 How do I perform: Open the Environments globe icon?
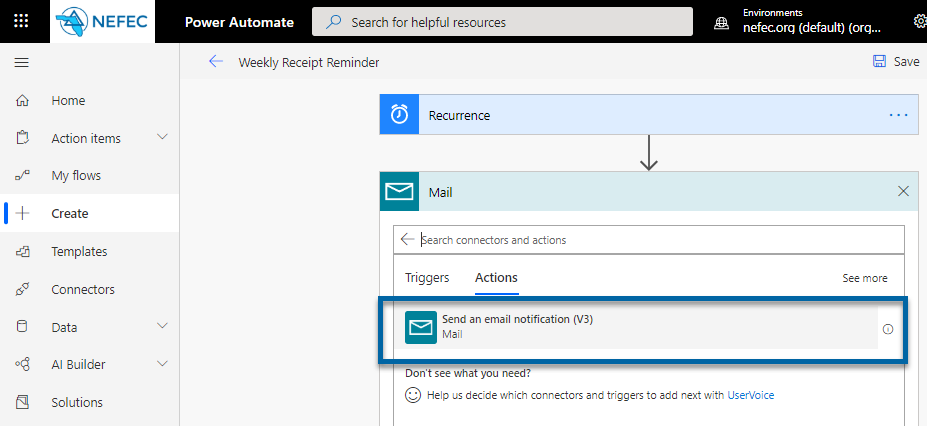point(721,23)
